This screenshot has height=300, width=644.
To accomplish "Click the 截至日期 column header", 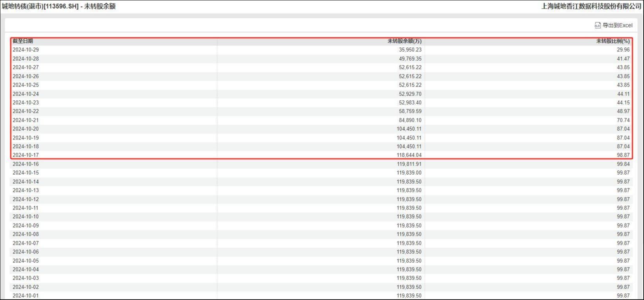I will (x=23, y=41).
